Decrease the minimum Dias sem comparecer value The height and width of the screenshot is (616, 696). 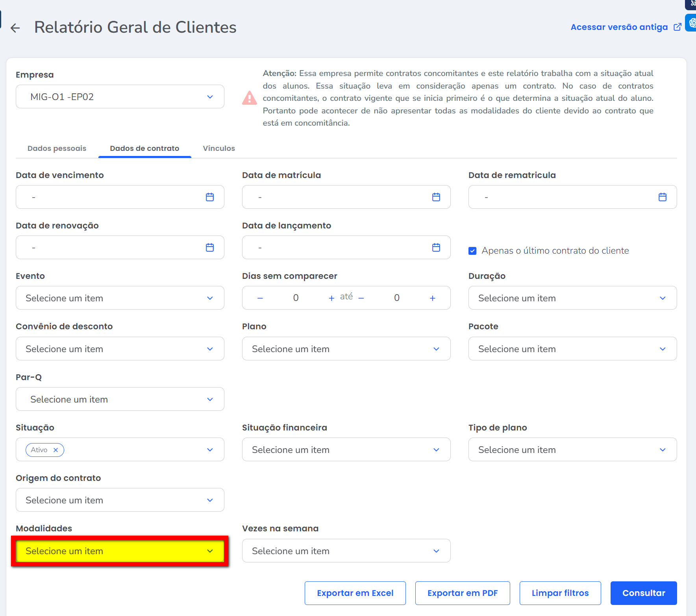260,298
